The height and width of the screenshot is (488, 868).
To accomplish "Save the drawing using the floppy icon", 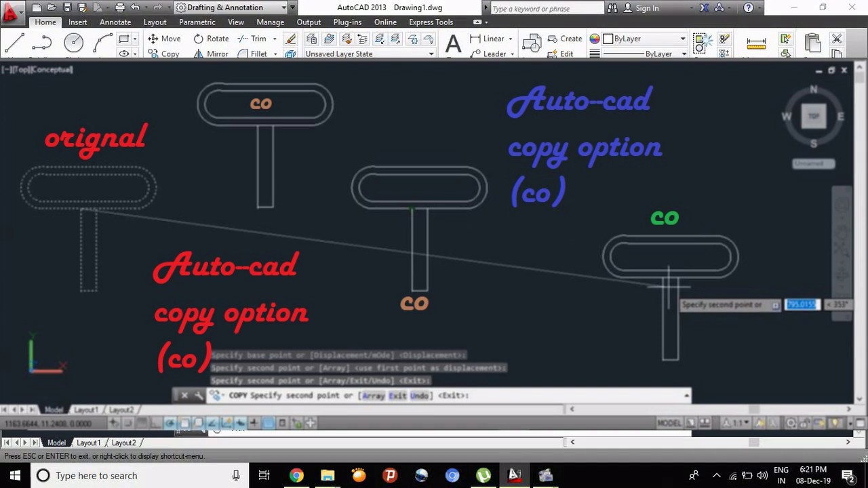I will tap(68, 7).
